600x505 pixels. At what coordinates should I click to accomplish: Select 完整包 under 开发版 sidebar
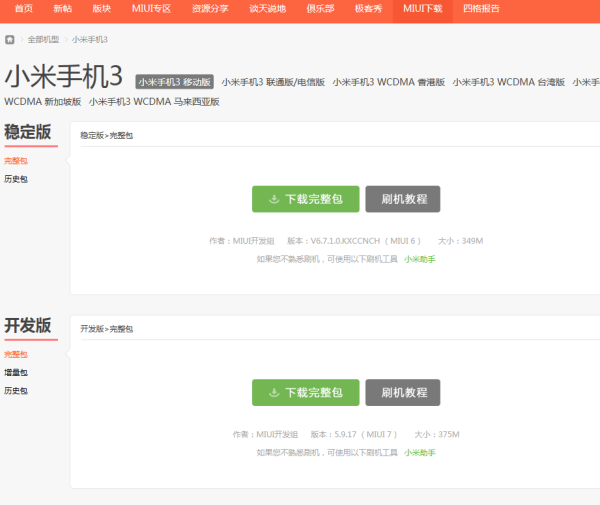16,354
